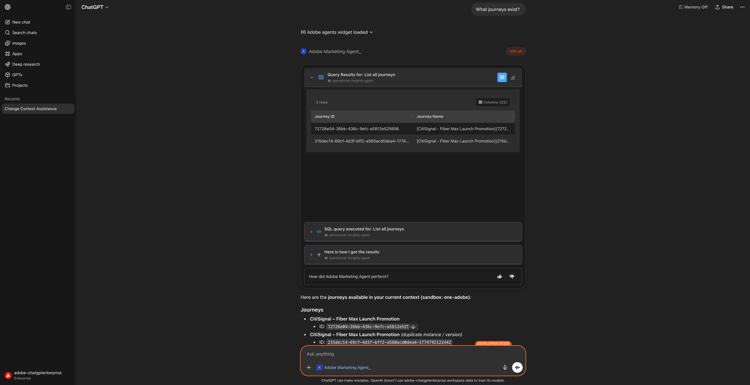Give thumbs down to Adobe Marketing Agent
The height and width of the screenshot is (385, 750).
[512, 276]
